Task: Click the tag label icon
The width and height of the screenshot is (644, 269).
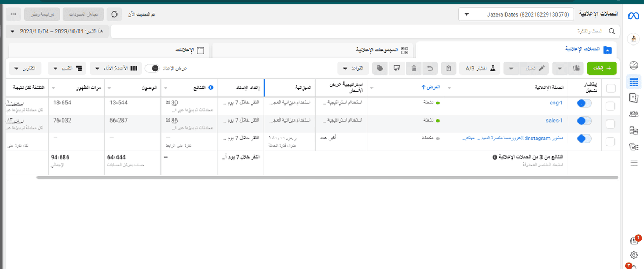Action: (379, 68)
